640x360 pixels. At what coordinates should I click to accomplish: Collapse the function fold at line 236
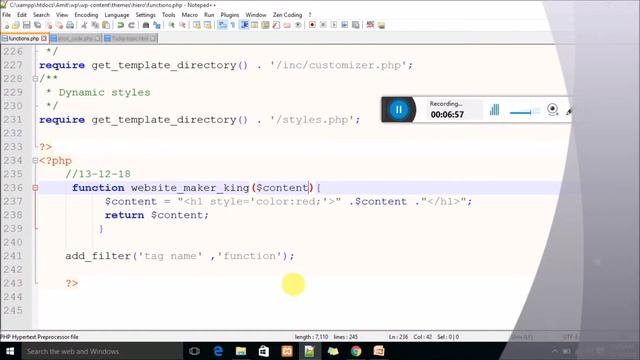pyautogui.click(x=36, y=188)
